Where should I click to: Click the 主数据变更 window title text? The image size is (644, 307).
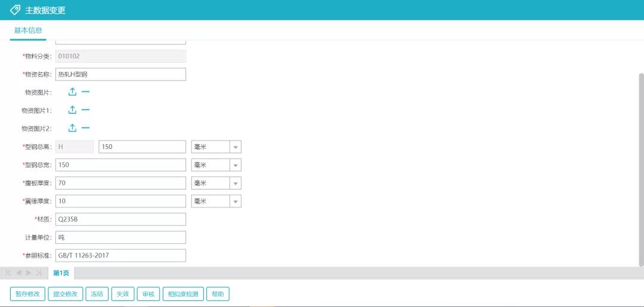(x=45, y=10)
